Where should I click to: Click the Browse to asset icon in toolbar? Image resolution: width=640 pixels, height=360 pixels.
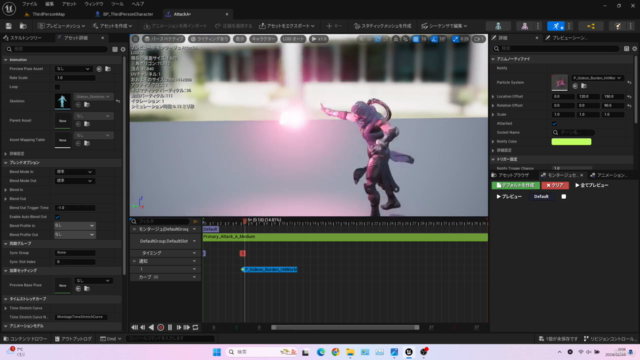pyautogui.click(x=23, y=26)
